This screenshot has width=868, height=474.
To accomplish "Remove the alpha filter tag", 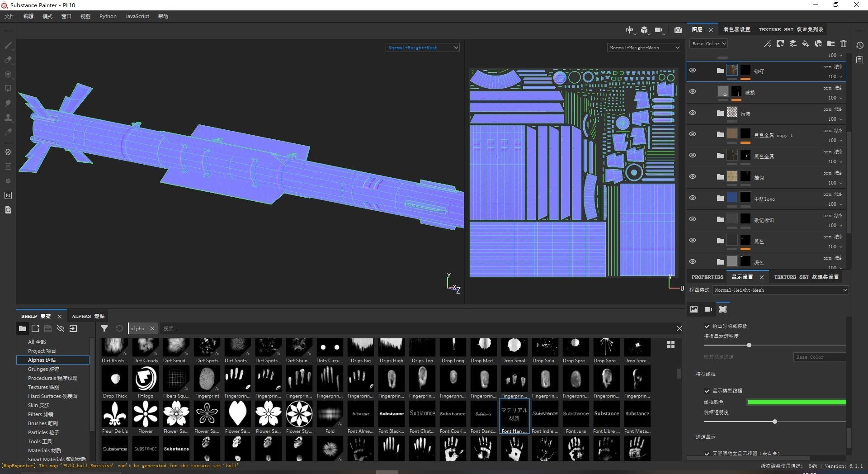I will [x=152, y=328].
